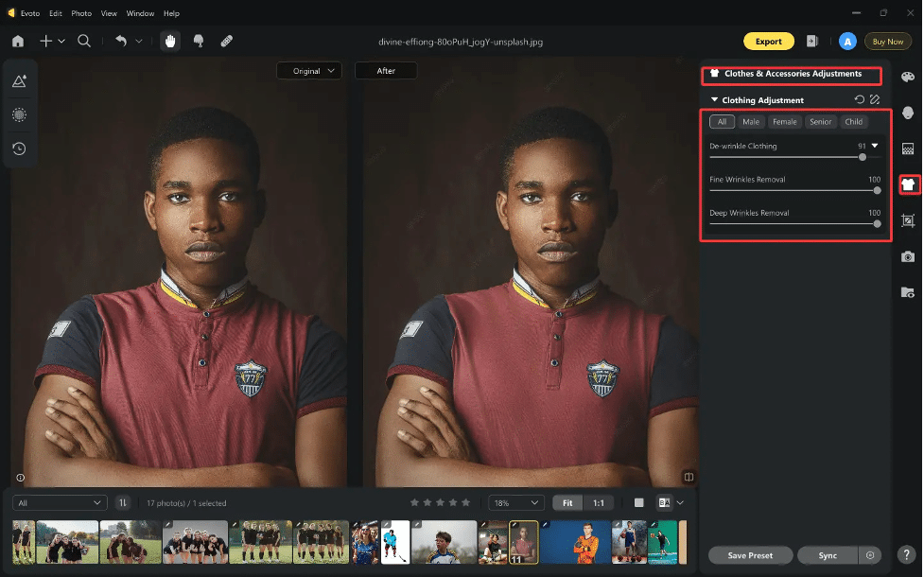Switch to the Child adjustment option
Screen dimensions: 924x577
point(853,121)
